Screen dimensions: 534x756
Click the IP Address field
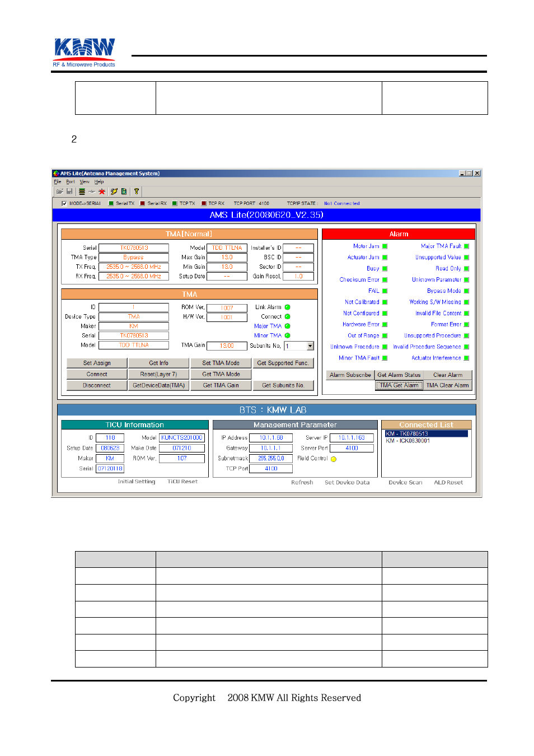[x=271, y=438]
